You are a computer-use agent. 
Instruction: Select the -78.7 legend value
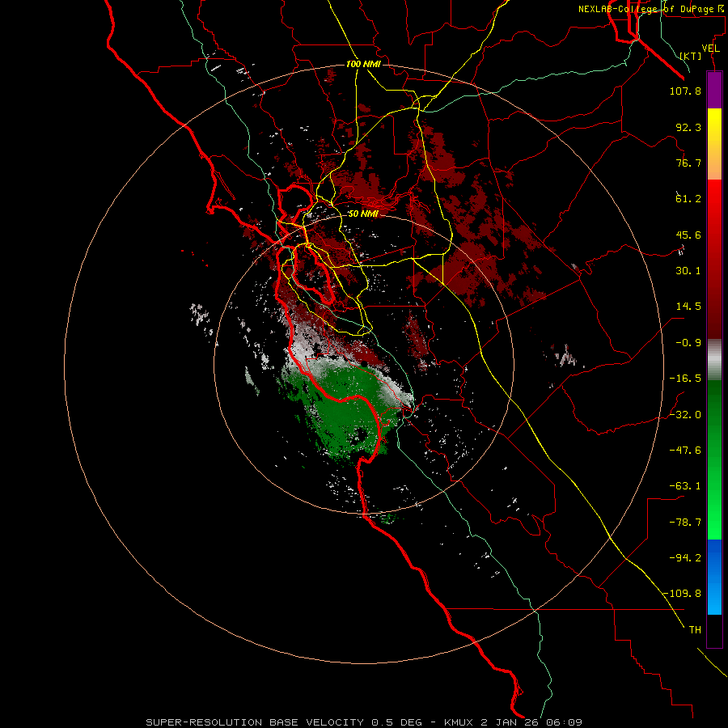point(685,523)
